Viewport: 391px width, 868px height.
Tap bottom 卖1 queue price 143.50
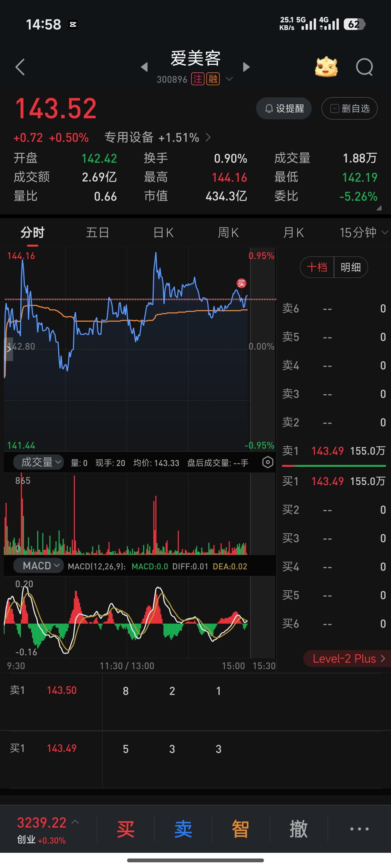click(62, 690)
